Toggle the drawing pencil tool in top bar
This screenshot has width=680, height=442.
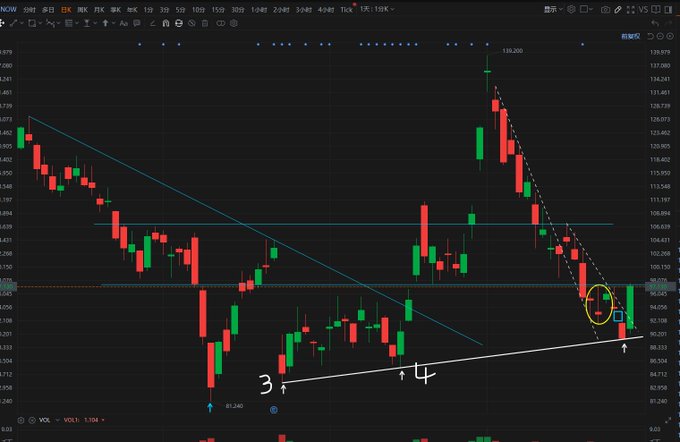(618, 10)
